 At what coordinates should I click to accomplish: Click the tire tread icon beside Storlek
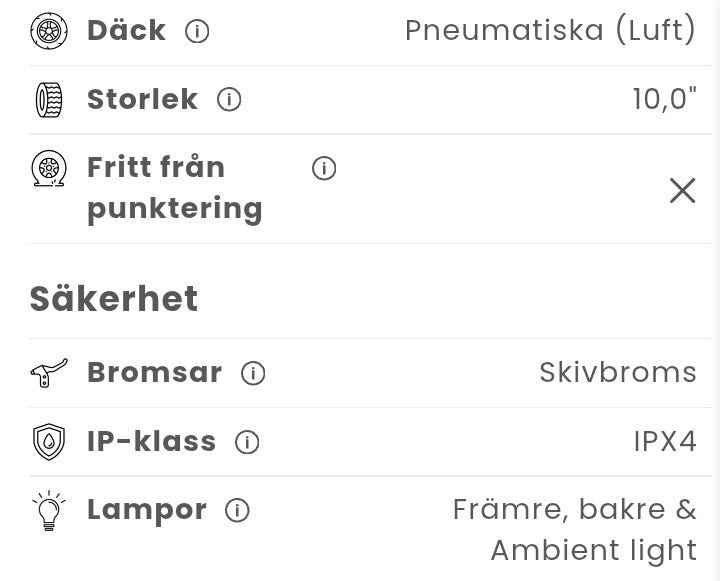point(48,100)
